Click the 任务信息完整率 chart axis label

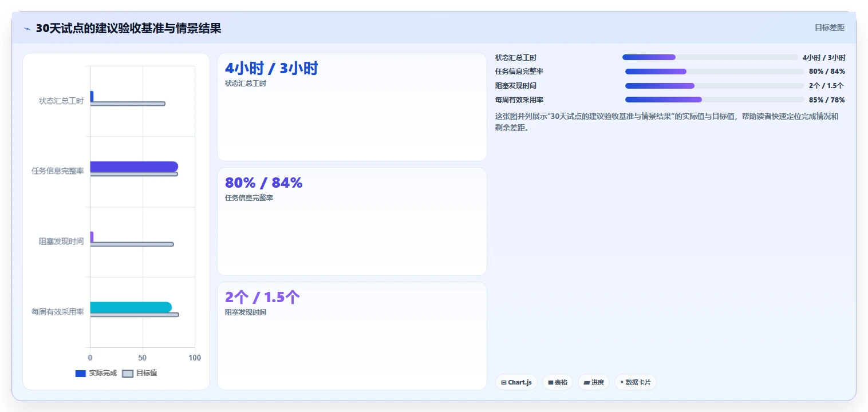[x=57, y=171]
